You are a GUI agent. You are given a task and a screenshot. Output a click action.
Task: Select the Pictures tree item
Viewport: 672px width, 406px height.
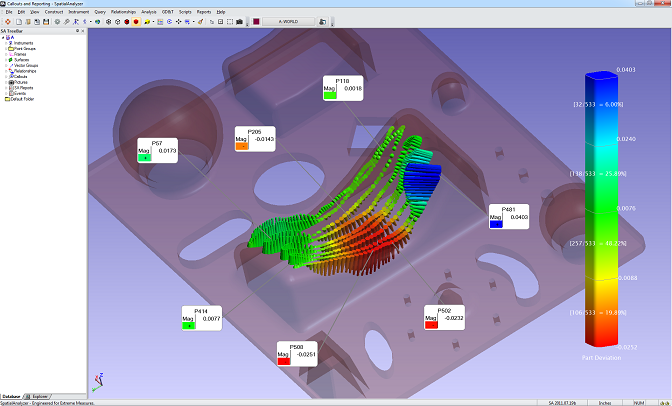click(x=18, y=82)
